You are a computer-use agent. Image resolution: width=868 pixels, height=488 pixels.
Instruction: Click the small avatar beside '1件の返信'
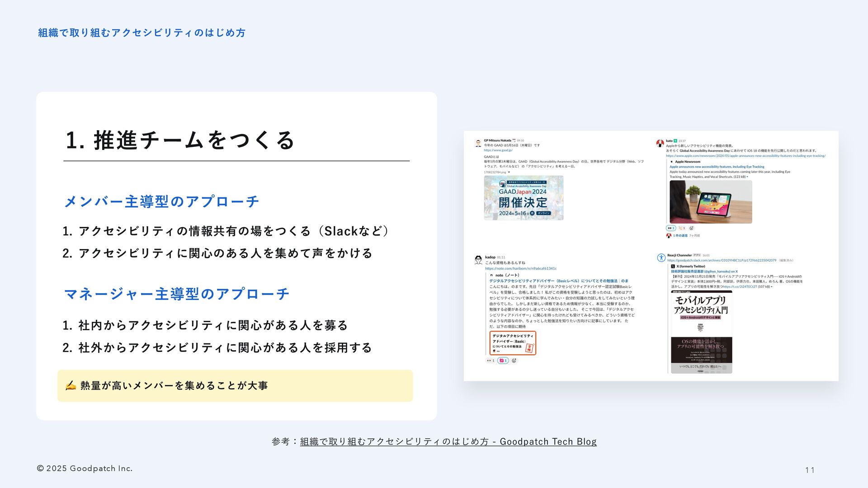[669, 235]
